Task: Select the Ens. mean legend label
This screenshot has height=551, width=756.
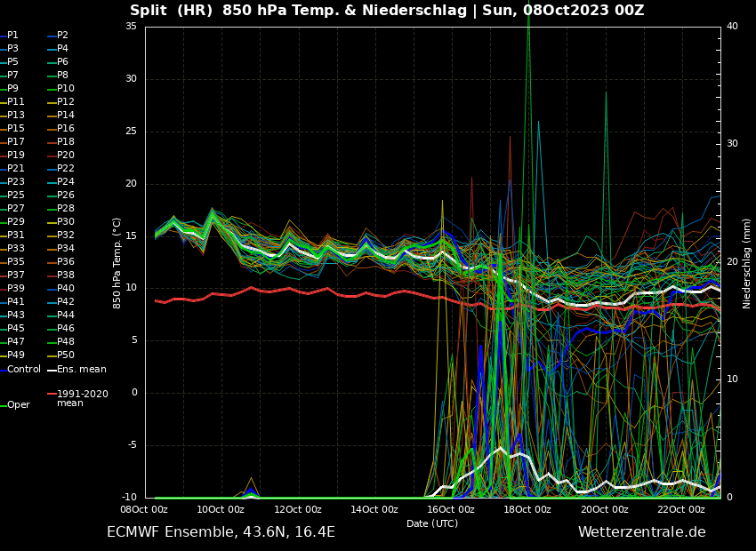Action: (82, 370)
